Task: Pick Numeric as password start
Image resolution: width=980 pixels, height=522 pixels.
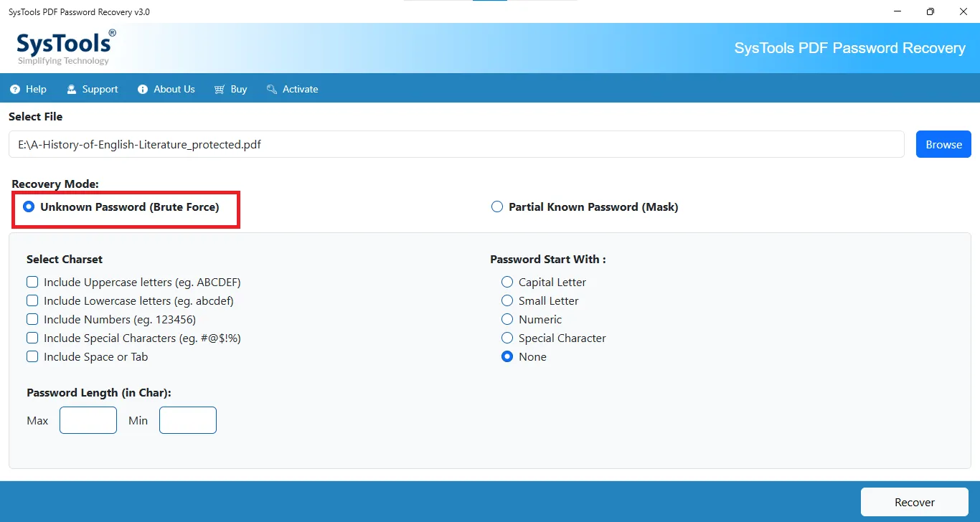Action: click(507, 319)
